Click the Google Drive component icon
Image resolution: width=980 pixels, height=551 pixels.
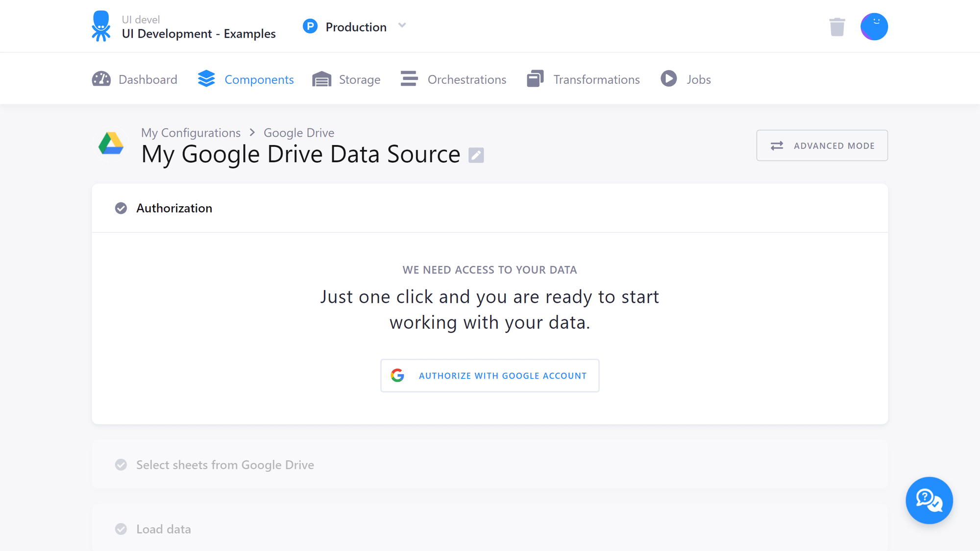coord(111,144)
